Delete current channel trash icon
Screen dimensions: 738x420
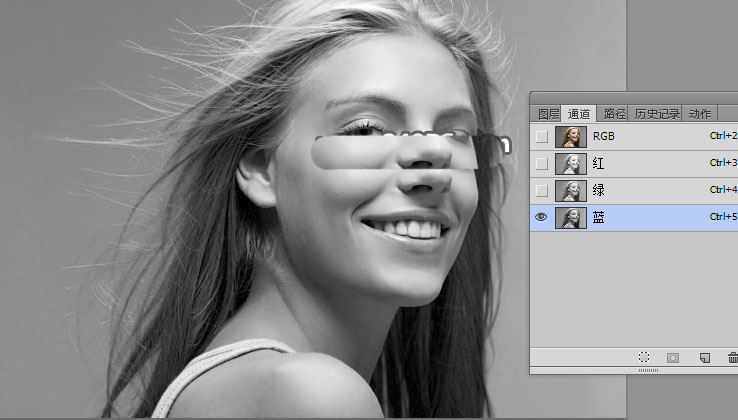(x=733, y=358)
